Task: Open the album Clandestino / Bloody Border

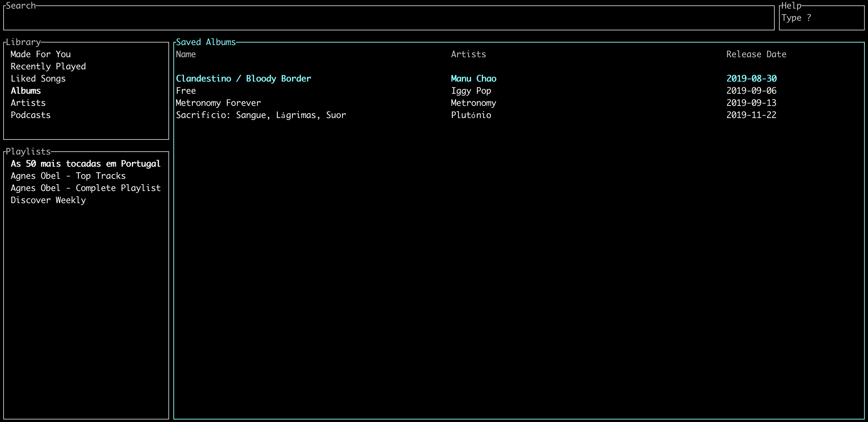Action: tap(243, 78)
